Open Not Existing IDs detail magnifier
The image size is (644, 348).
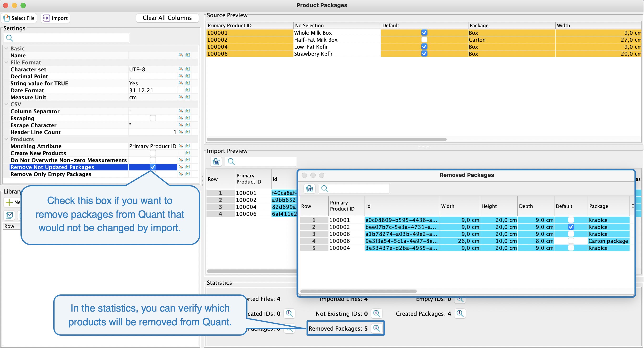(377, 313)
